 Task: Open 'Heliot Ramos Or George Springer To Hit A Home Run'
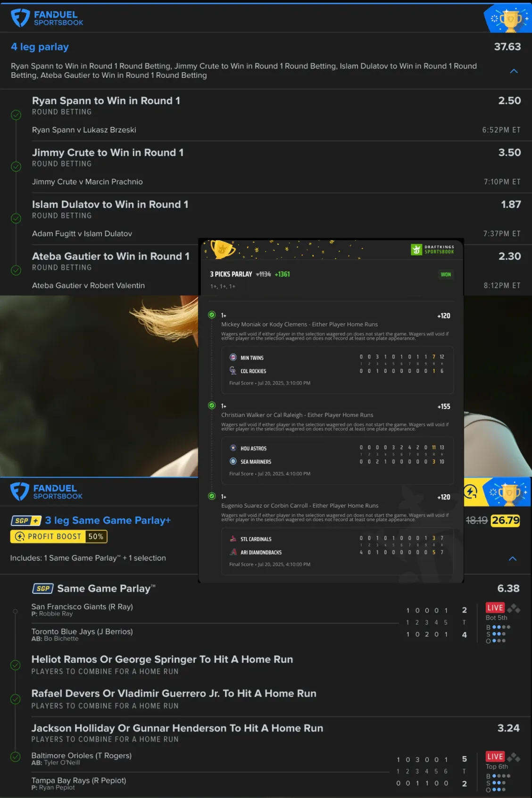tap(162, 659)
